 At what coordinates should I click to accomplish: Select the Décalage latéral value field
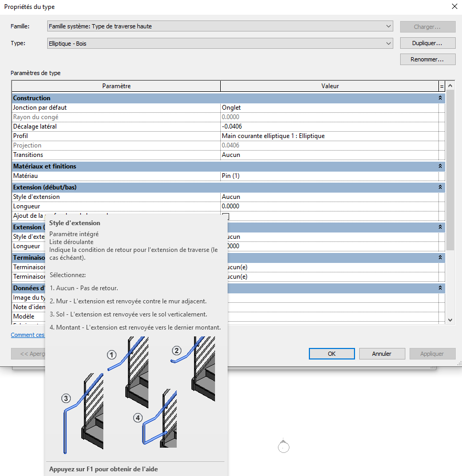pyautogui.click(x=329, y=126)
